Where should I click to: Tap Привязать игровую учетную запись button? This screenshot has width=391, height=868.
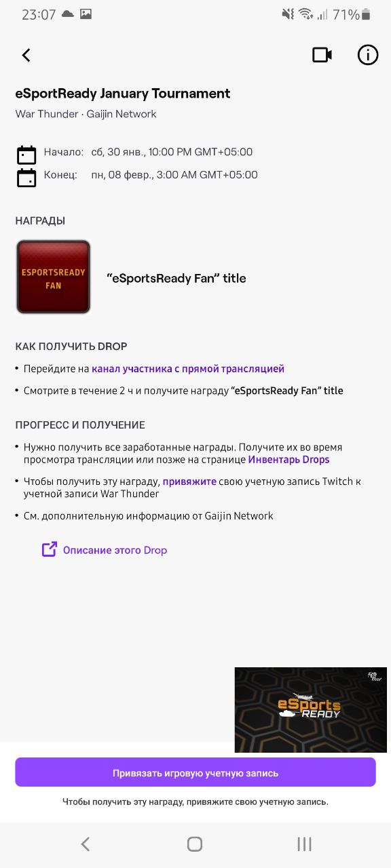[x=195, y=772]
